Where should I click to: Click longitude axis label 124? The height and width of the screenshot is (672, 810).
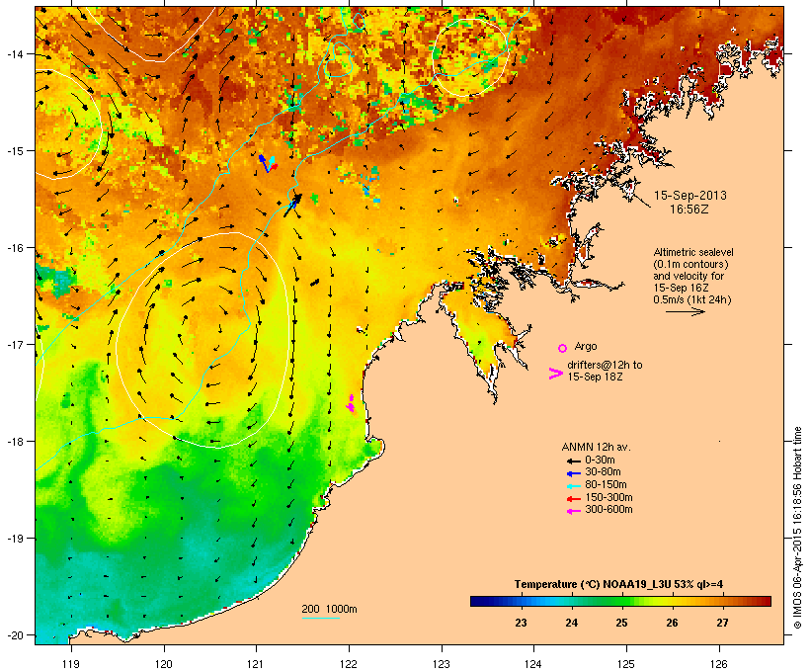coord(533,664)
